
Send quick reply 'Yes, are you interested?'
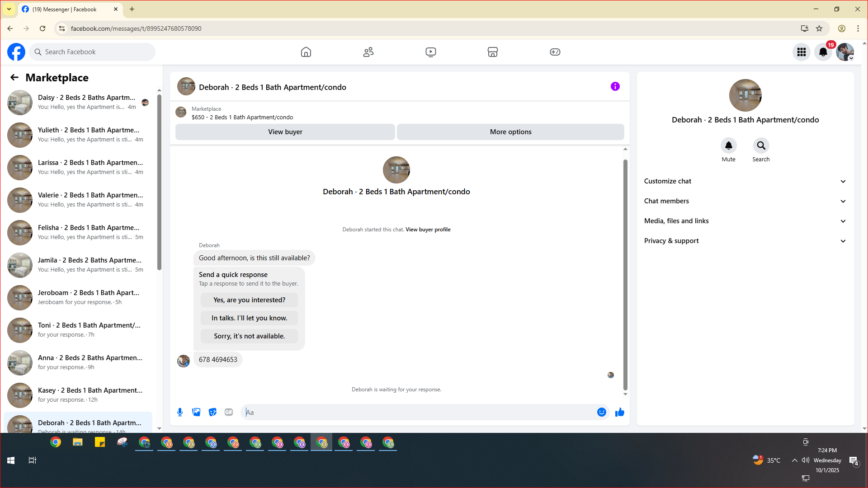[x=250, y=300]
